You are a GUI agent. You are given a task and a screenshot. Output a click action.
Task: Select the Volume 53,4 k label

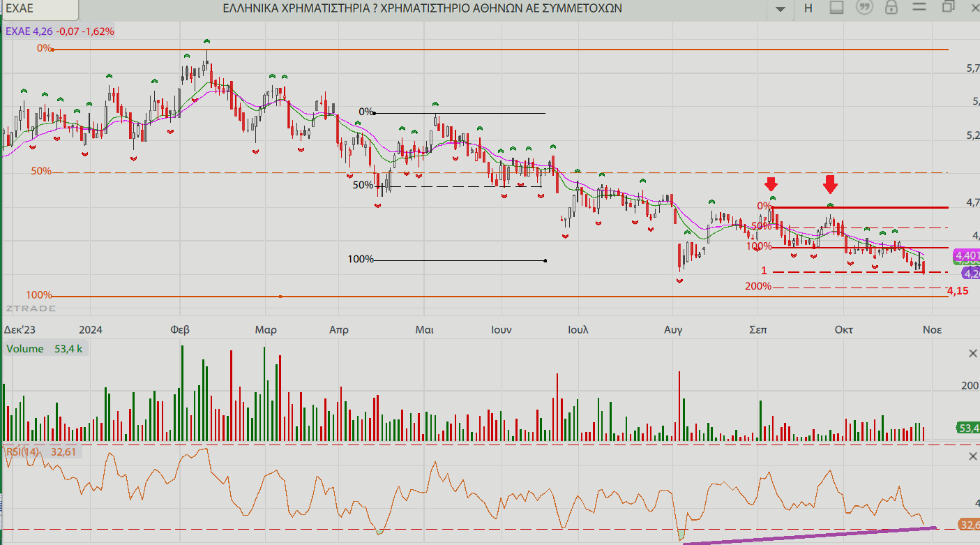[45, 349]
